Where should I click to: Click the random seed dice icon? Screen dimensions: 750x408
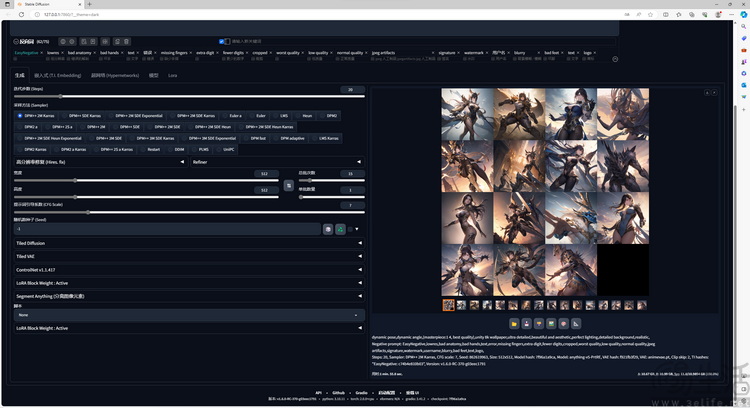pos(327,229)
